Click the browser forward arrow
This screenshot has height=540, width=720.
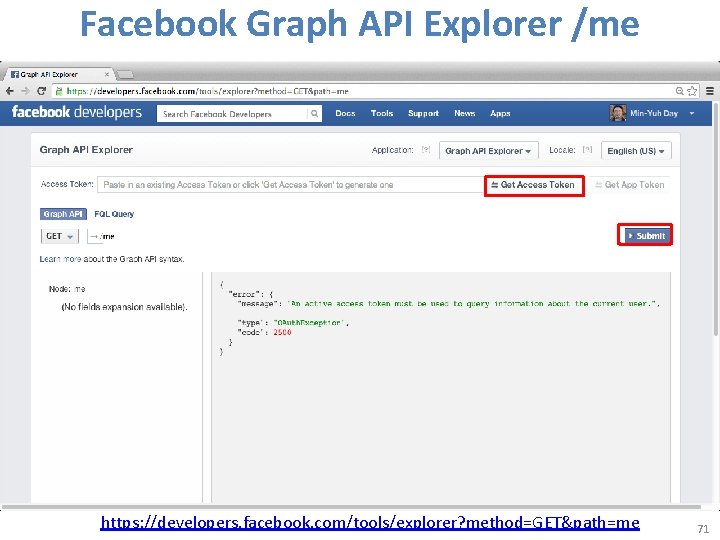pos(25,91)
